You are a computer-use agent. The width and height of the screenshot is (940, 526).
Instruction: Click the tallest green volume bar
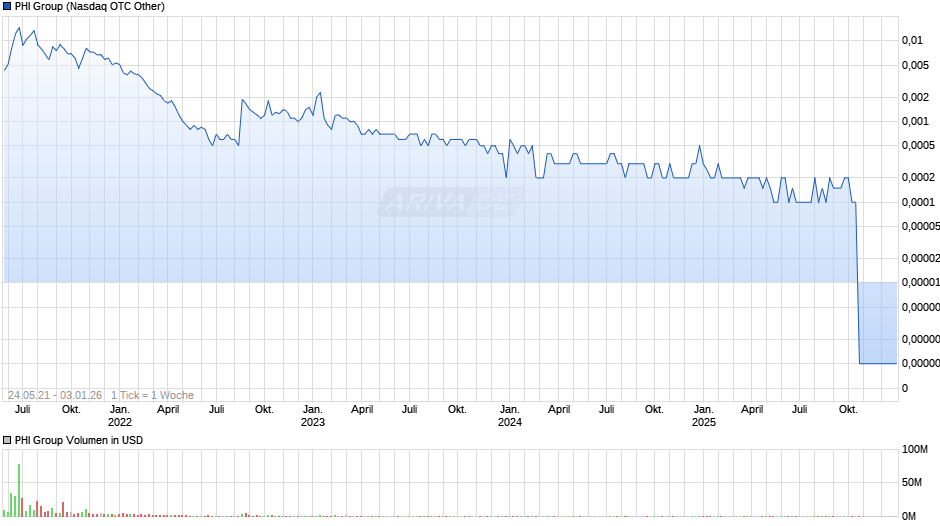(19, 490)
